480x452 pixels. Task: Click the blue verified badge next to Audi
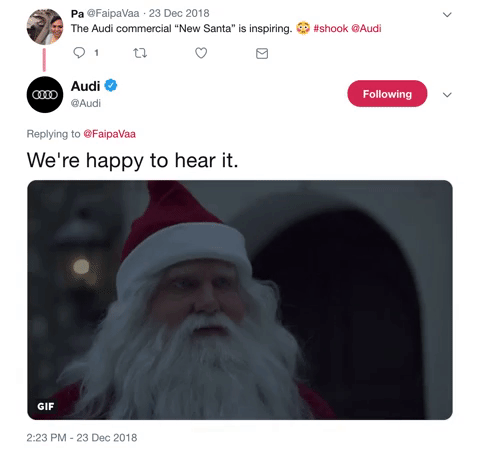[x=111, y=86]
